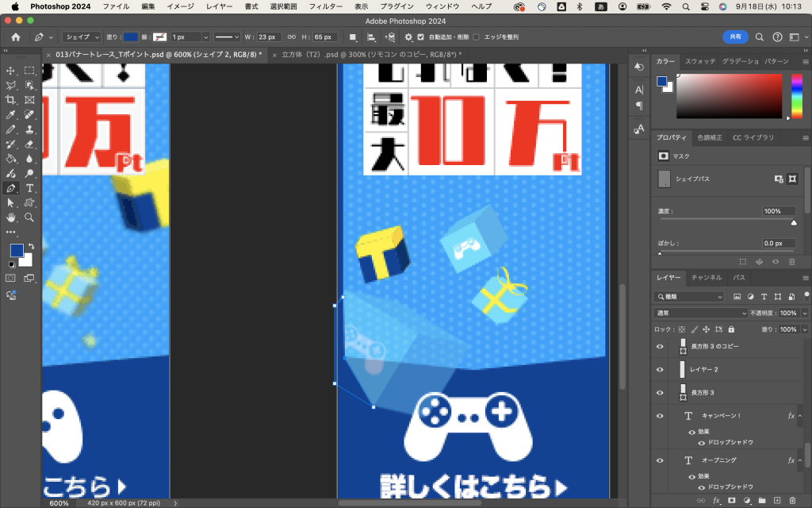
Task: Click the 塗り fill color swatch
Action: pyautogui.click(x=131, y=37)
